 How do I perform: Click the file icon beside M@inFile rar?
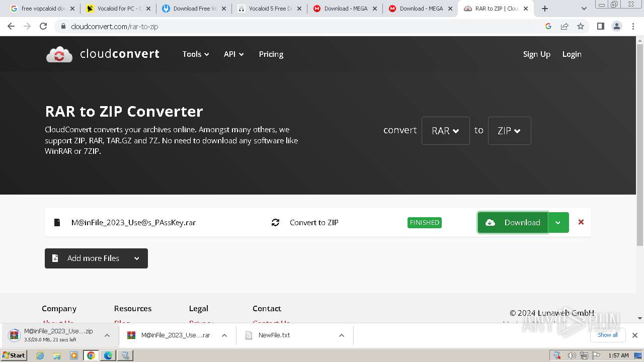[57, 222]
